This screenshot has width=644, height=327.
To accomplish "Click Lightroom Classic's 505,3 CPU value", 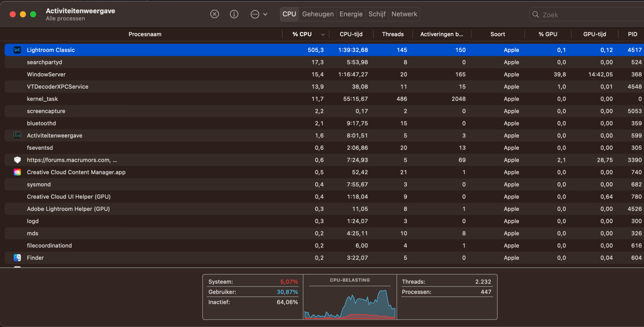I will [316, 50].
